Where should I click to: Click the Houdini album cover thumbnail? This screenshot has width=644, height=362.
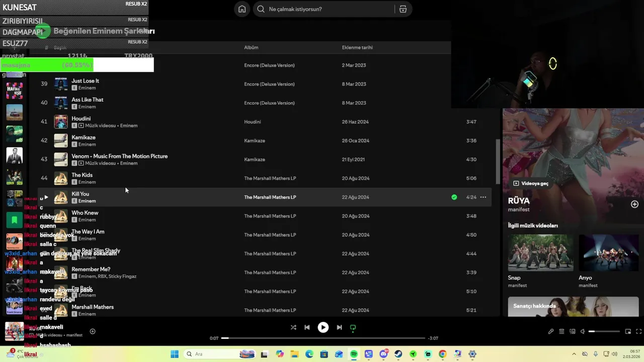(61, 122)
